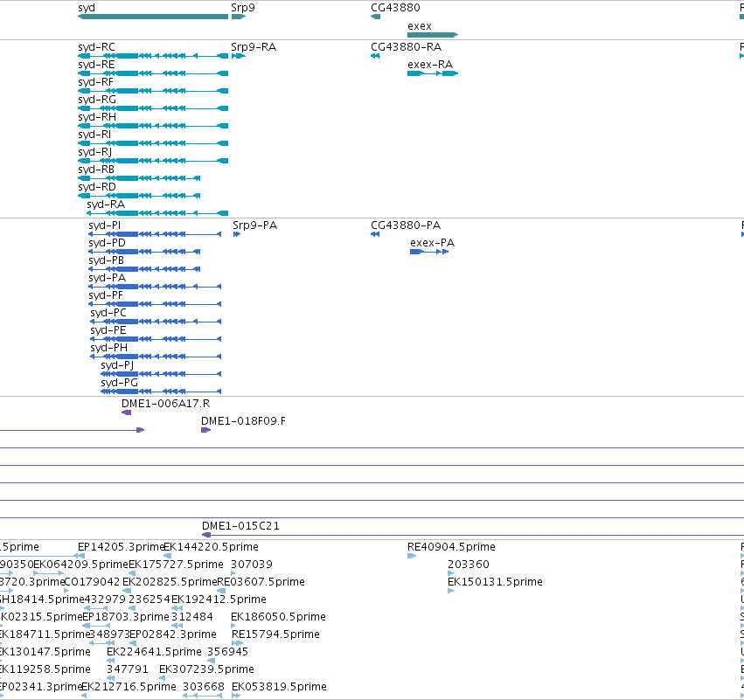The height and width of the screenshot is (700, 744).
Task: Select protein syd-PG
Action: tap(161, 392)
